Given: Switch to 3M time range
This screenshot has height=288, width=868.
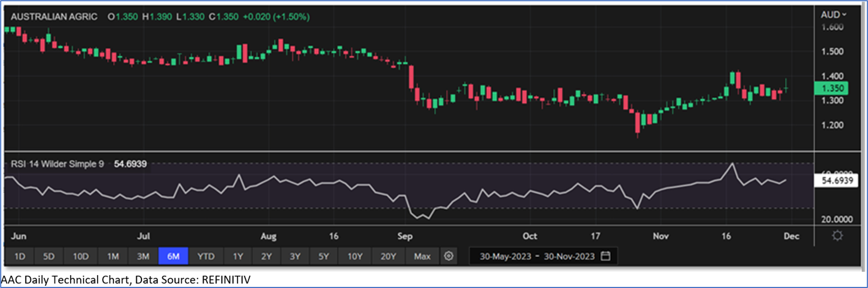Looking at the screenshot, I should pyautogui.click(x=143, y=256).
